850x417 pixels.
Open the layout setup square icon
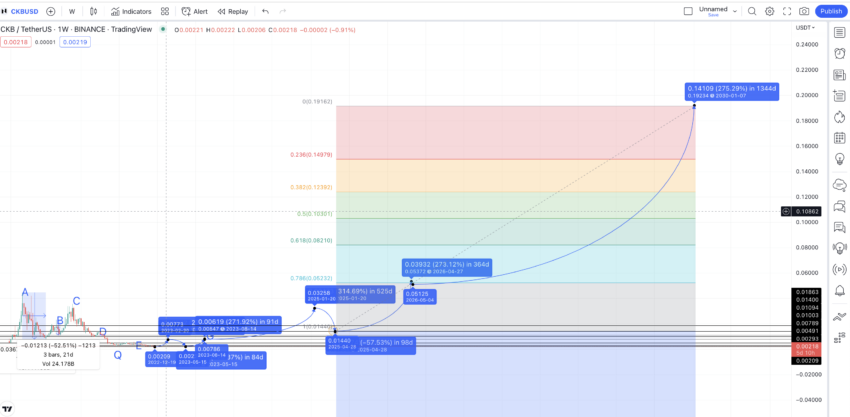pos(688,11)
